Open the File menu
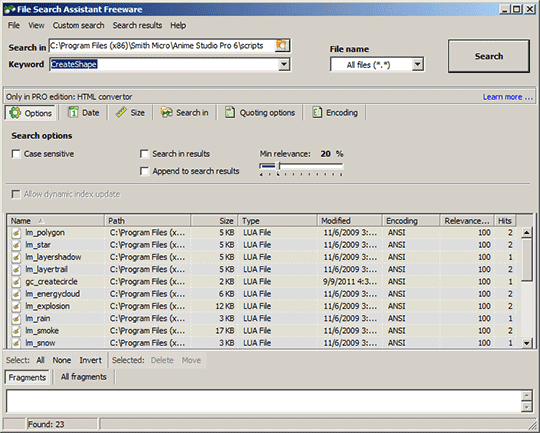The width and height of the screenshot is (540, 433). (x=14, y=25)
